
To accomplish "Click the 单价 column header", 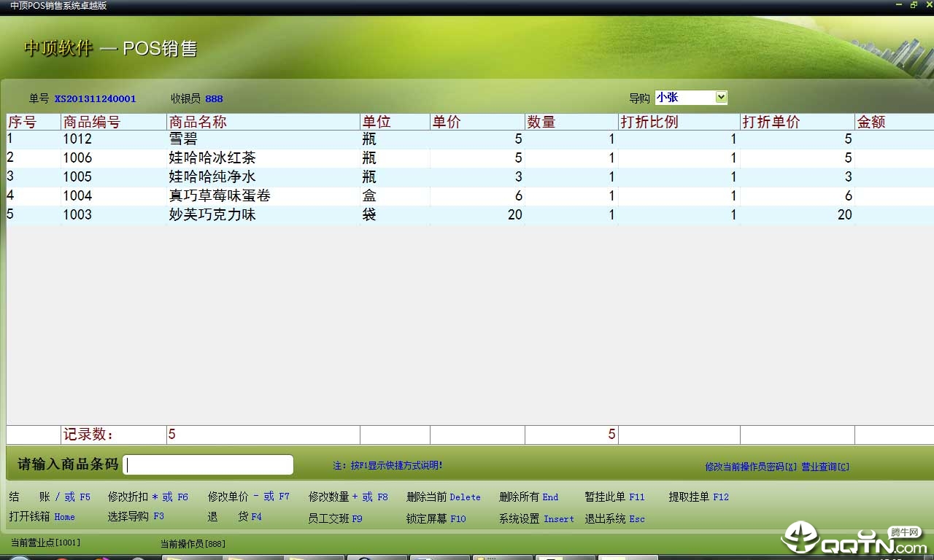I will (x=447, y=122).
